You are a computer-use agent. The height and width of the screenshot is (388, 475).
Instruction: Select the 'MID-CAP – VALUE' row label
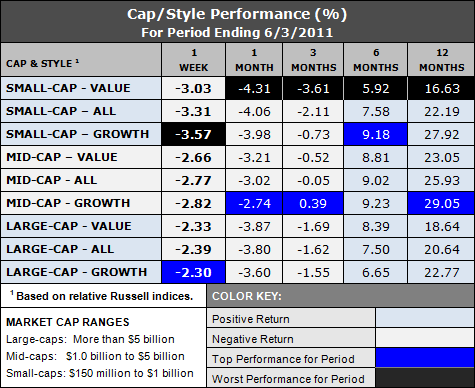pyautogui.click(x=62, y=157)
